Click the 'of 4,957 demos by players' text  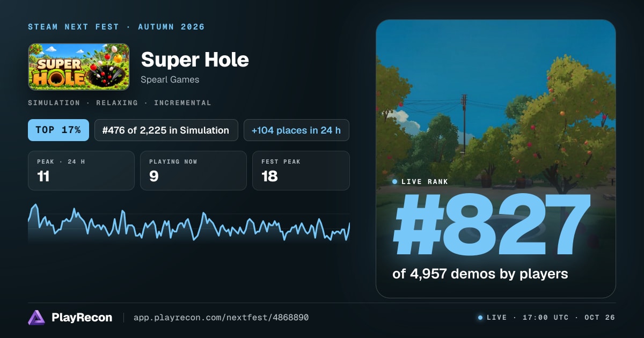pos(480,274)
